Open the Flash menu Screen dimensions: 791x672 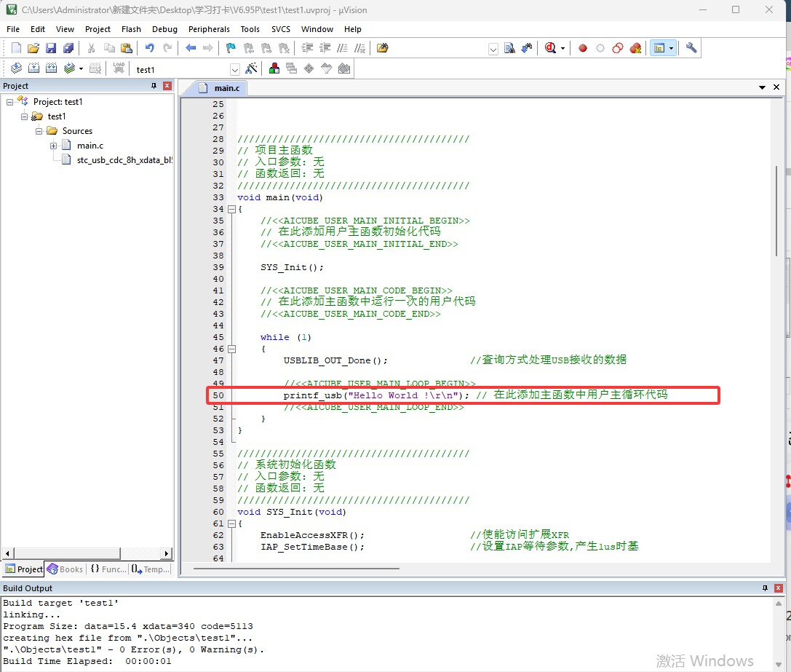[131, 29]
